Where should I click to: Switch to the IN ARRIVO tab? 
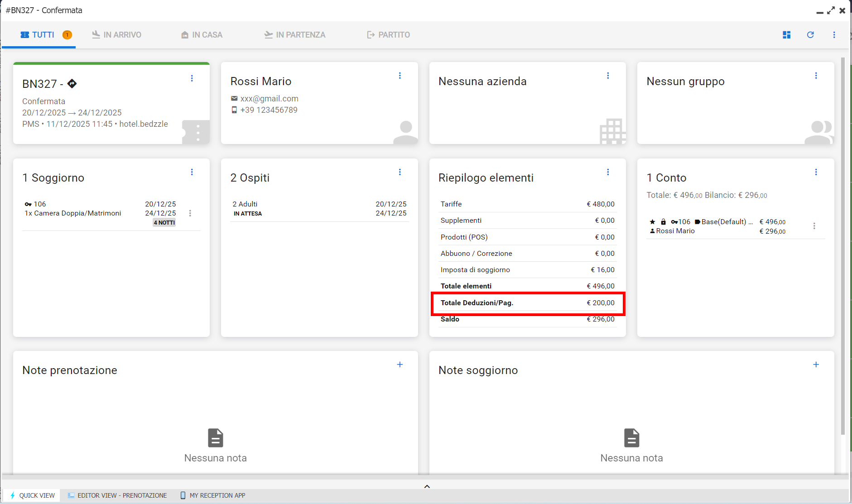(x=117, y=35)
